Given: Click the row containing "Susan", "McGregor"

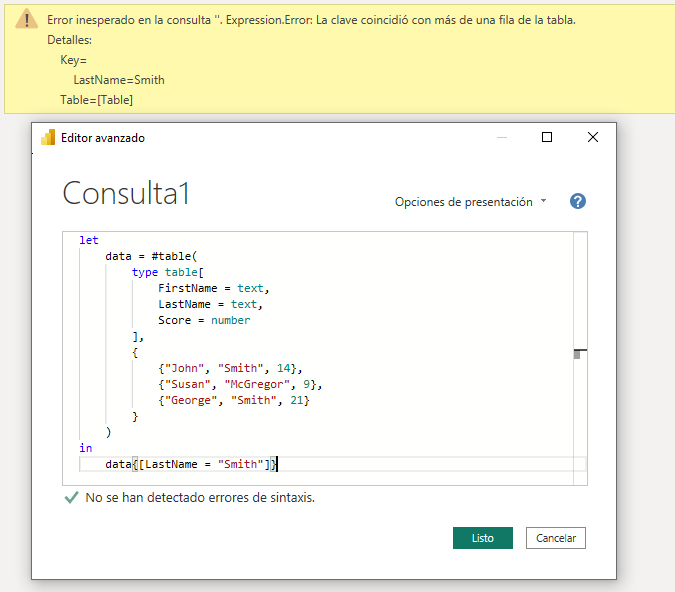Looking at the screenshot, I should pos(240,384).
